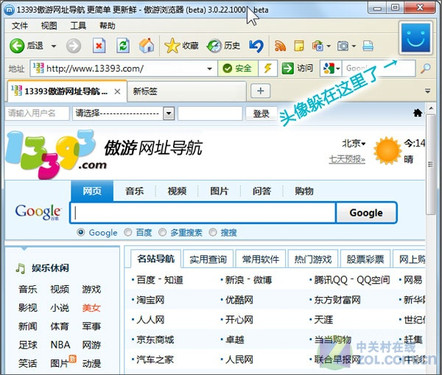This screenshot has height=375, width=442.
Task: Select the 音乐 search tab
Action: (x=135, y=191)
